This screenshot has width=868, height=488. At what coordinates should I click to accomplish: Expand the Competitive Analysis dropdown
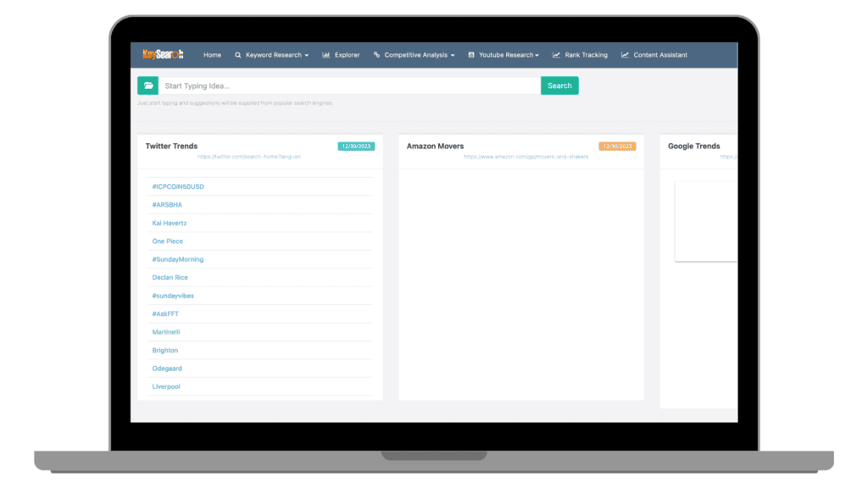click(419, 55)
